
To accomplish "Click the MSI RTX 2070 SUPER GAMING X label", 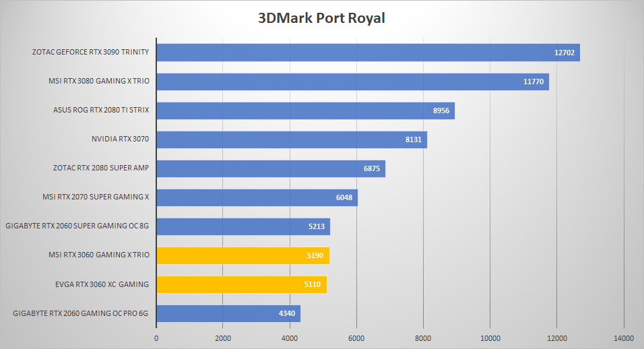I will coord(96,197).
